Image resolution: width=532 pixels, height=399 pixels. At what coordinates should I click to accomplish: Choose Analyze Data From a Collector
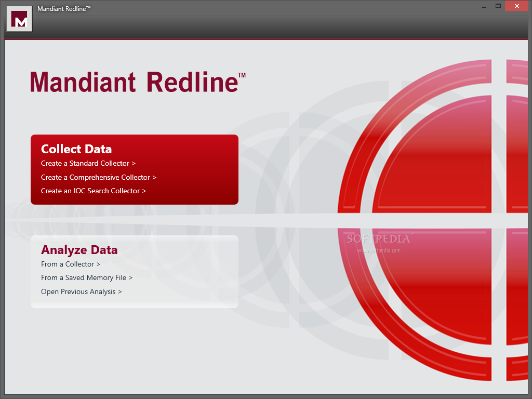click(71, 264)
